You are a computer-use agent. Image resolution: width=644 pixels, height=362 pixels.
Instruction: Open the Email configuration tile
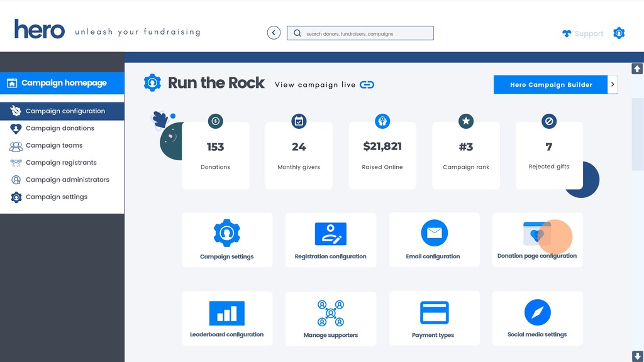434,239
